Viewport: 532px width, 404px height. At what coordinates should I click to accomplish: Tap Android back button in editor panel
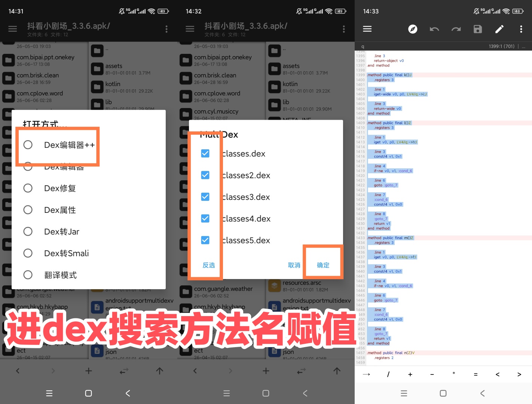[483, 393]
